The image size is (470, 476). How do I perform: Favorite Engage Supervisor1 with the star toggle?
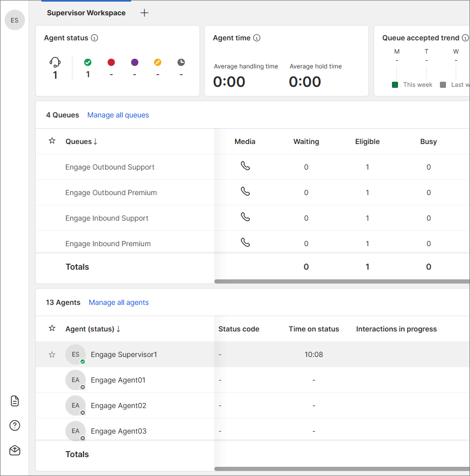52,354
